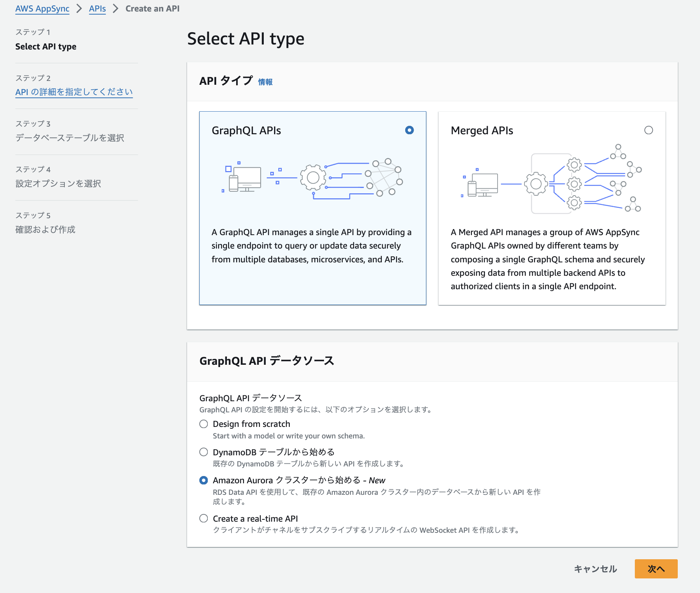This screenshot has width=700, height=593.
Task: Select the GraphQL APIs radio button
Action: point(409,130)
